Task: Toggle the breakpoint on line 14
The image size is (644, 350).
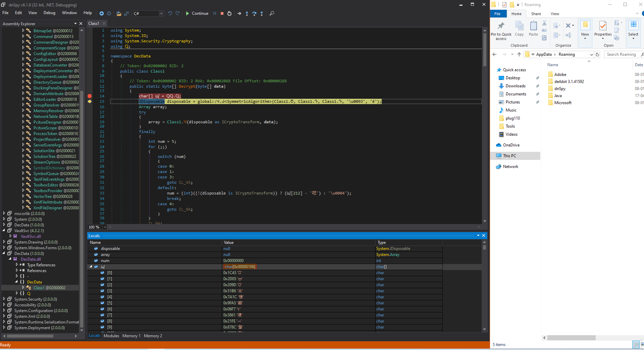Action: pyautogui.click(x=90, y=96)
